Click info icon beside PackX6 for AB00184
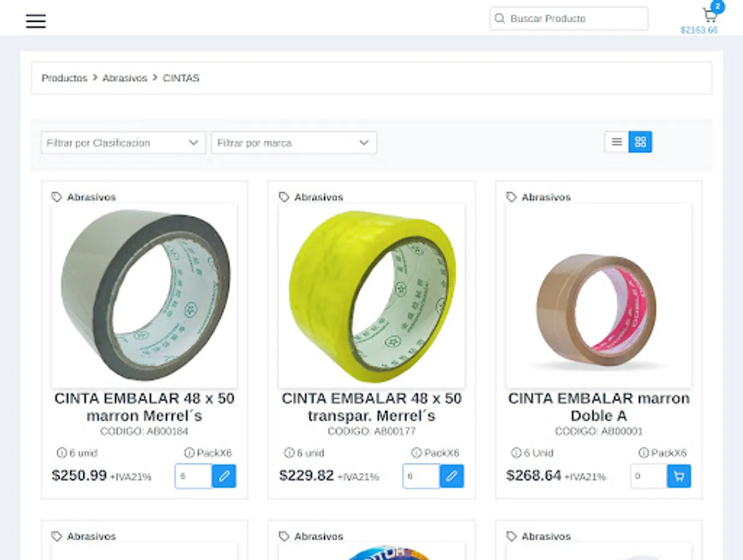This screenshot has height=560, width=743. [189, 453]
